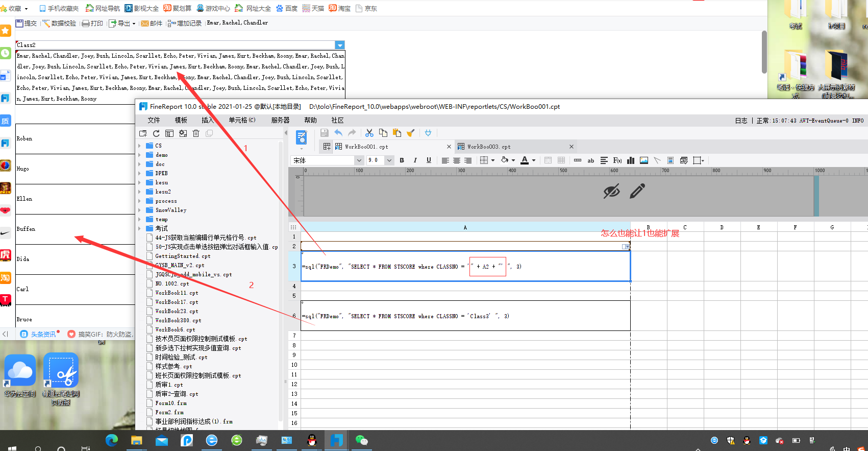Click the 打印 print button

[92, 23]
